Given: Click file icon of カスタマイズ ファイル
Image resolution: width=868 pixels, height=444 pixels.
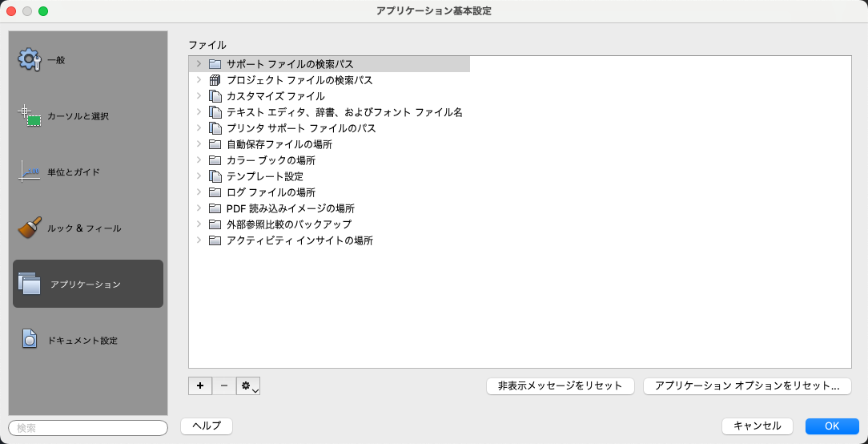Looking at the screenshot, I should pyautogui.click(x=215, y=96).
